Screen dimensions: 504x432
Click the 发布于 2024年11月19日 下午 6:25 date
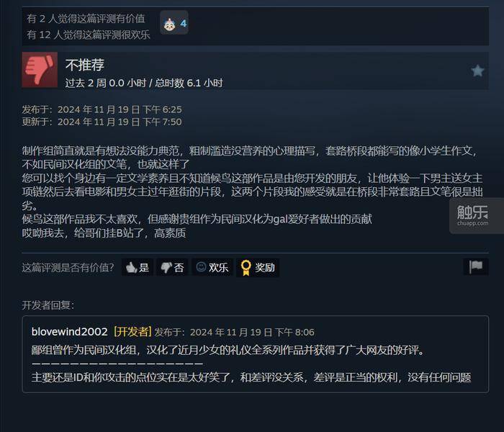pos(102,109)
